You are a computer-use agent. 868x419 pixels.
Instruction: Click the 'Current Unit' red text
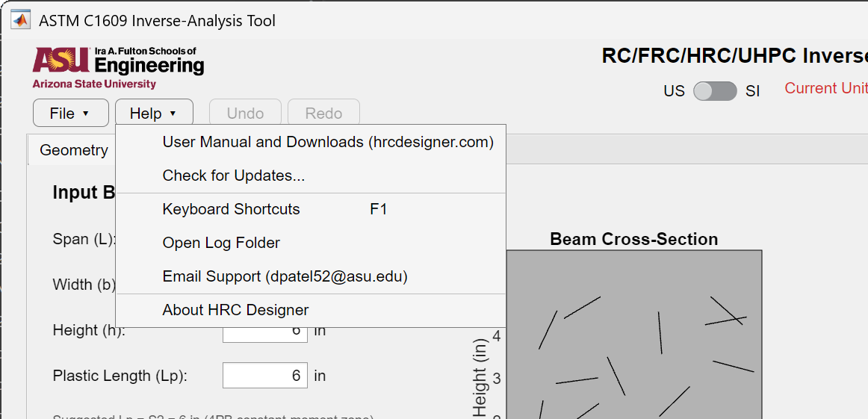click(826, 88)
